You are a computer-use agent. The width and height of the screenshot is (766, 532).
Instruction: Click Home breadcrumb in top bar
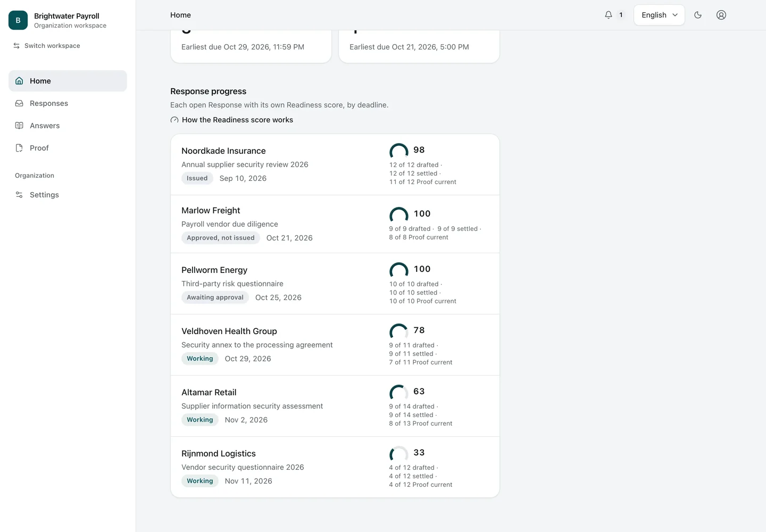pyautogui.click(x=180, y=15)
